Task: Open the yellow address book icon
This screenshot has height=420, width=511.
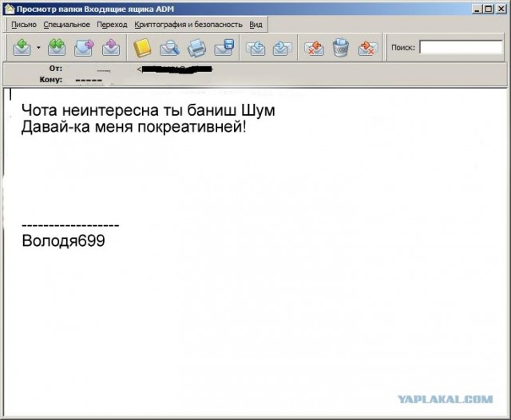Action: coord(142,48)
